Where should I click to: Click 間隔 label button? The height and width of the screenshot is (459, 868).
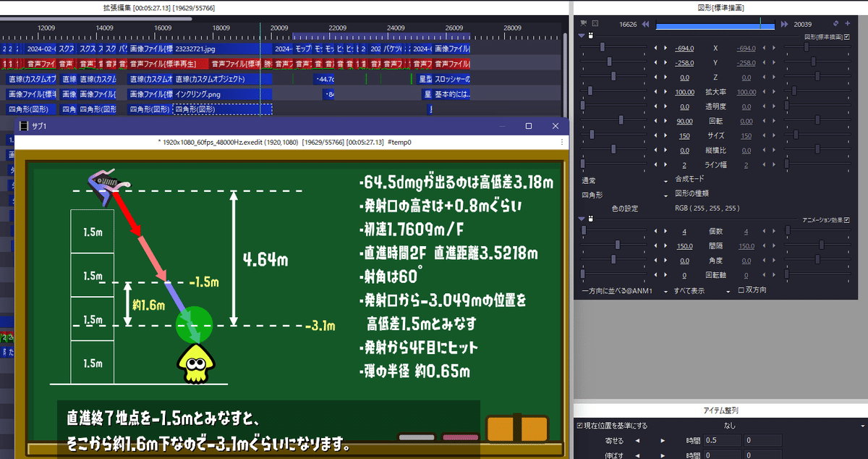(715, 246)
